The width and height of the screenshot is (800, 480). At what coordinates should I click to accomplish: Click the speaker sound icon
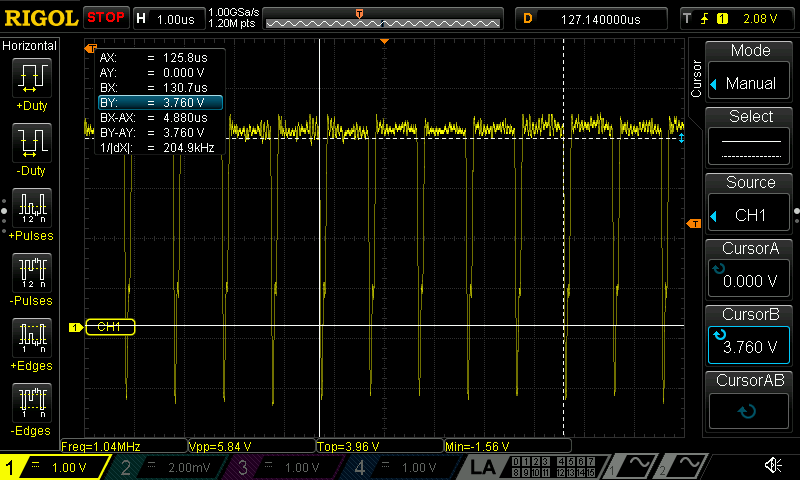[x=773, y=465]
